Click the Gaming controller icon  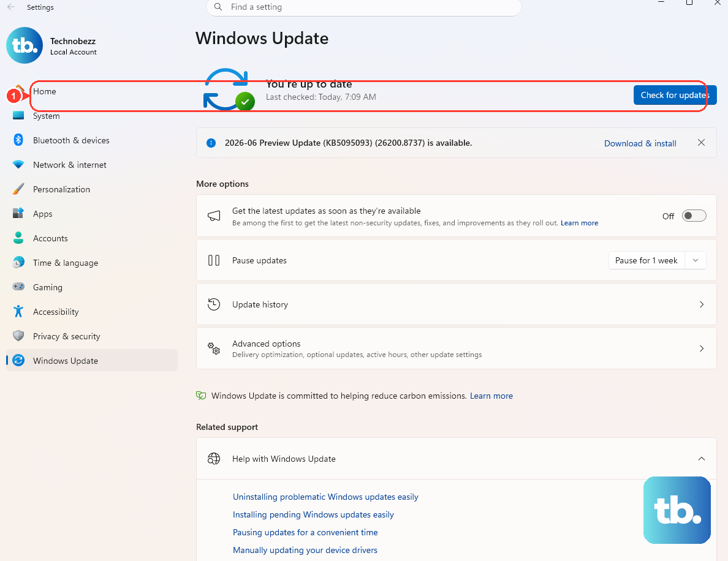[18, 287]
